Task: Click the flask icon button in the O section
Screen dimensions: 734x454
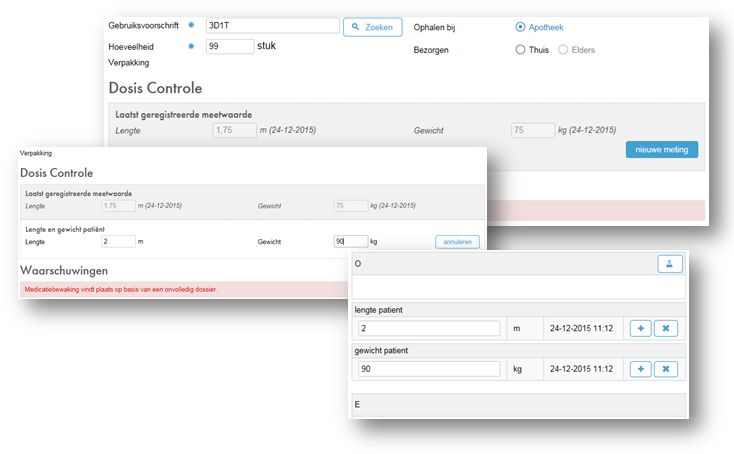Action: click(x=669, y=263)
